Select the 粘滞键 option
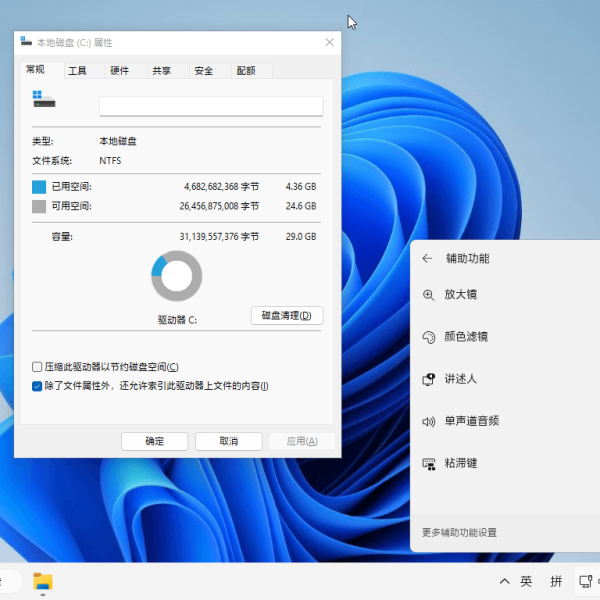The image size is (600, 600). tap(460, 463)
